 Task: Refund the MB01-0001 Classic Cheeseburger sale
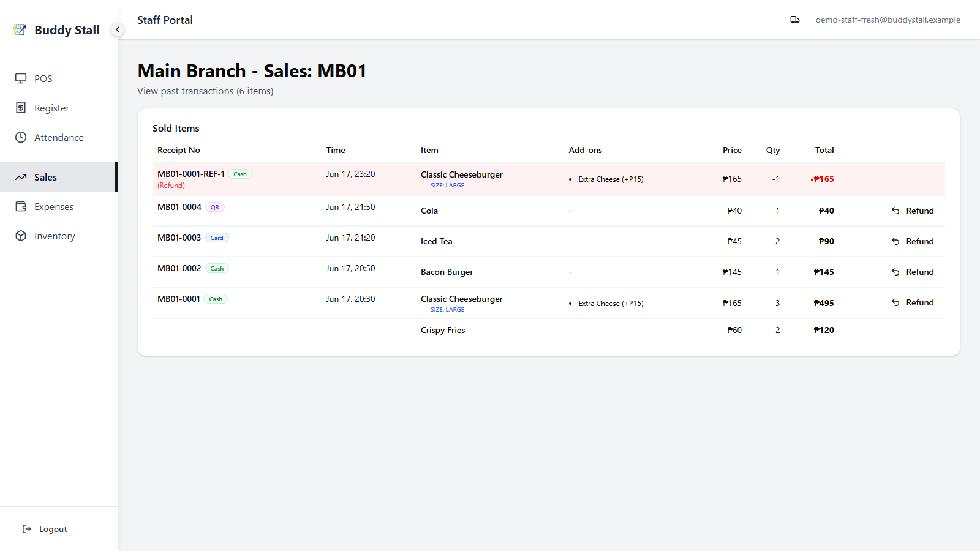tap(913, 302)
